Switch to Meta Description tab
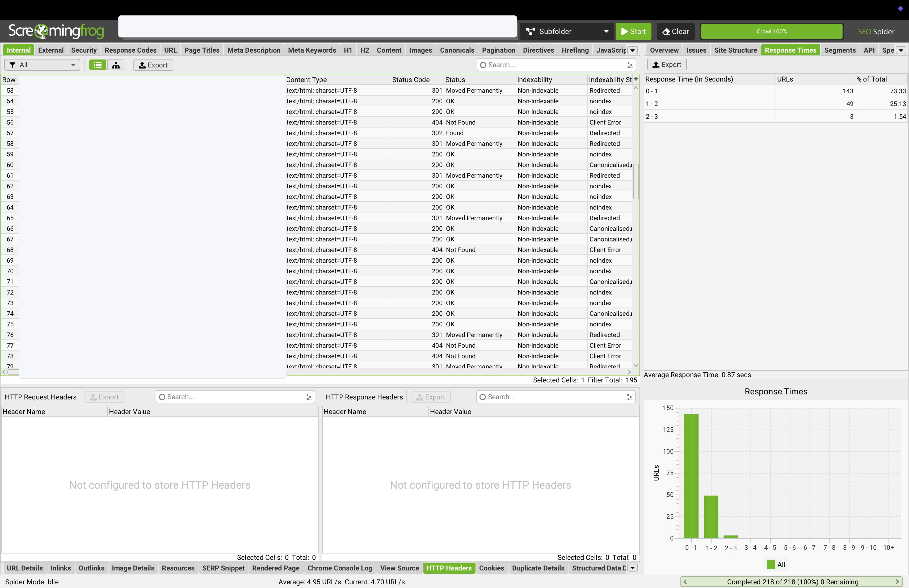Image resolution: width=909 pixels, height=588 pixels. click(254, 50)
